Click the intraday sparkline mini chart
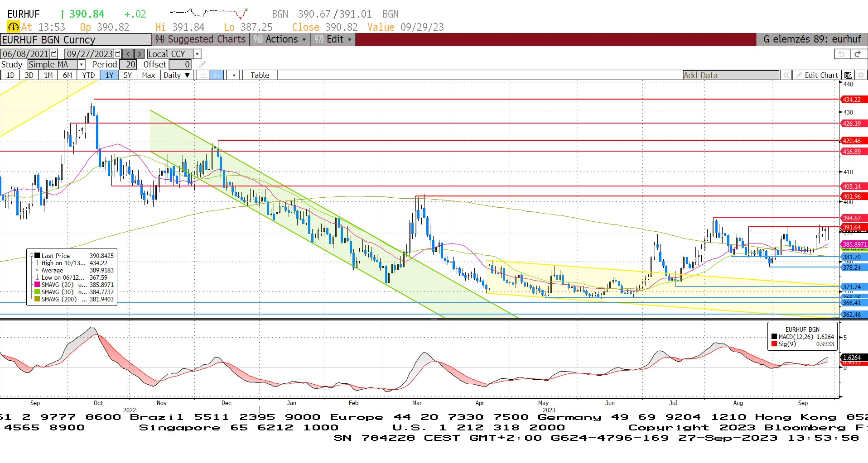 (x=209, y=13)
